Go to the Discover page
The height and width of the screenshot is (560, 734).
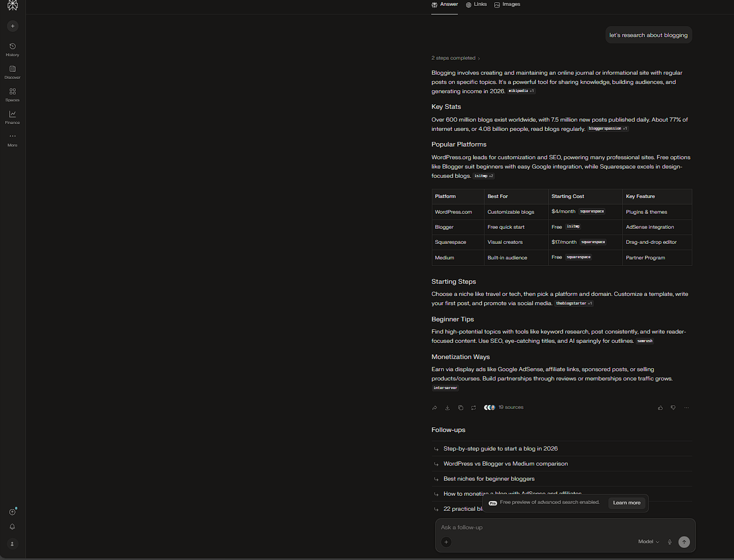(12, 72)
